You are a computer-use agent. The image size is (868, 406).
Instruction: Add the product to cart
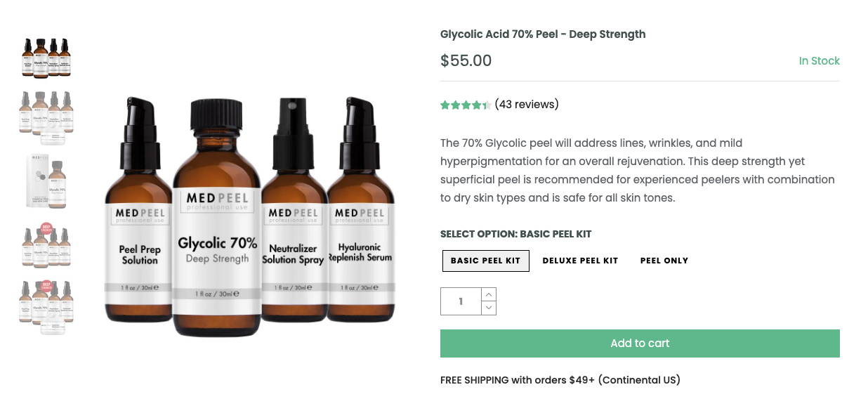(x=639, y=343)
